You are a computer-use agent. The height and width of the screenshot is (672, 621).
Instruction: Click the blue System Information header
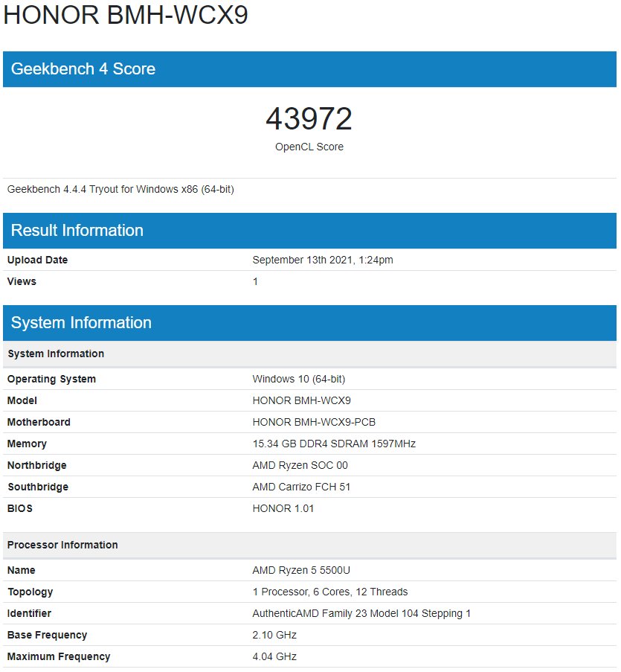(x=309, y=323)
